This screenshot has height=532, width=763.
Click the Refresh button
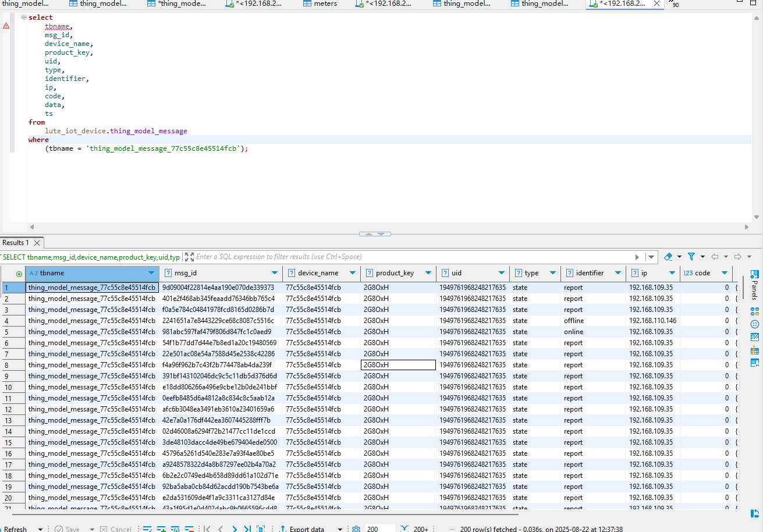click(15, 529)
